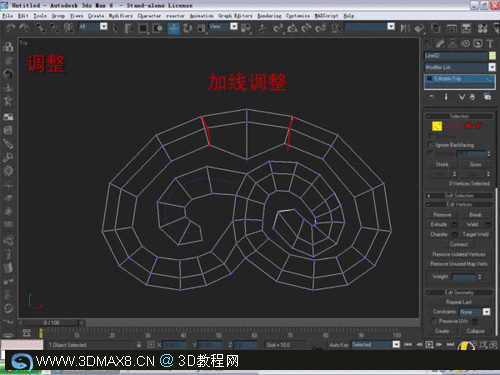
Task: Activate the Select and Scale tool
Action: (x=201, y=28)
